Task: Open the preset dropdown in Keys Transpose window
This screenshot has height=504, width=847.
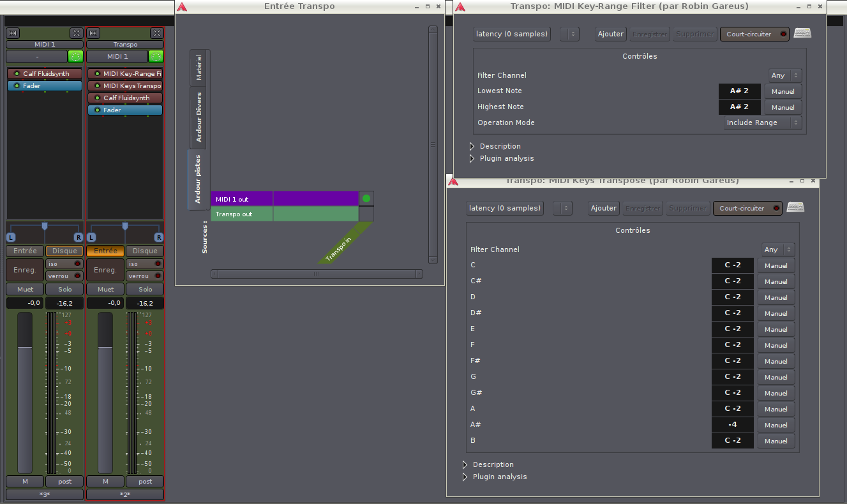Action: (x=562, y=208)
